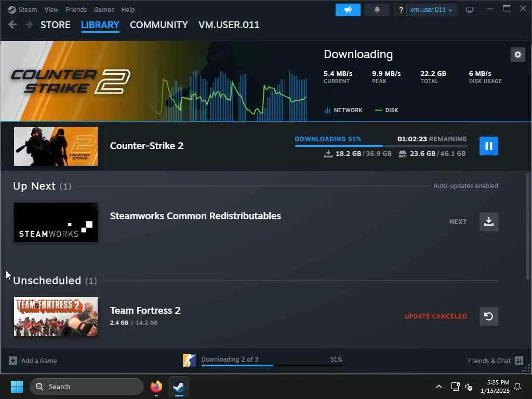
Task: Click the 22.2 GB TOTAL stat
Action: (433, 77)
